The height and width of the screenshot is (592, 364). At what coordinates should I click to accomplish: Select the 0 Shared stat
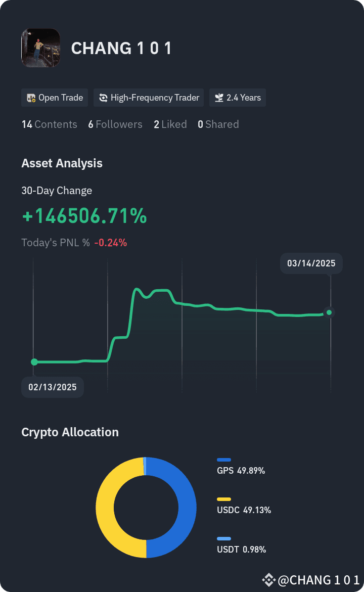pyautogui.click(x=218, y=124)
